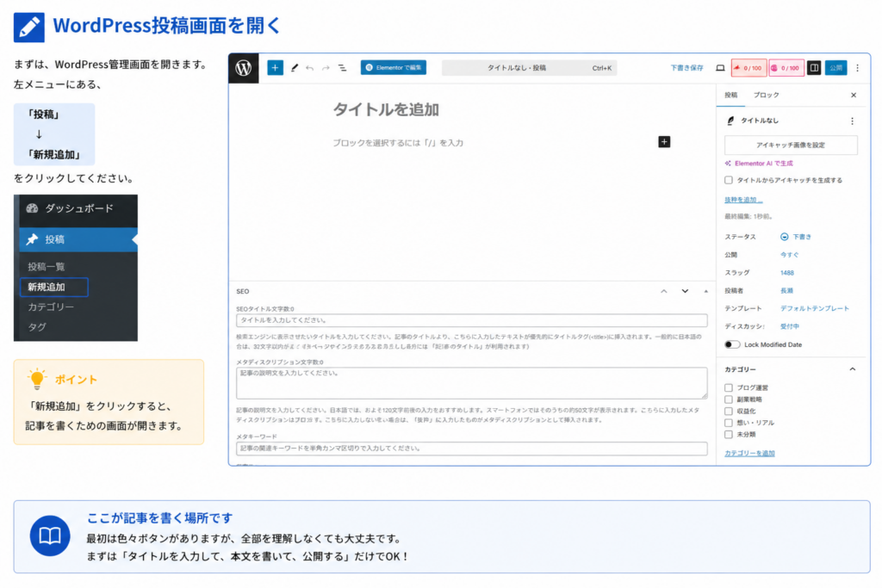The height and width of the screenshot is (588, 882).
Task: Open テンプレート デフォルトテンプレート selector
Action: [815, 308]
